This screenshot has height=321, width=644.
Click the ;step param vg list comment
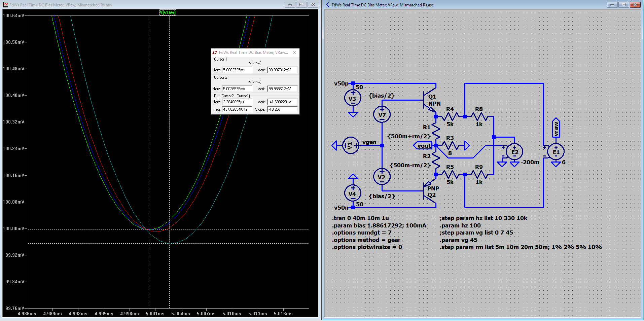click(476, 233)
